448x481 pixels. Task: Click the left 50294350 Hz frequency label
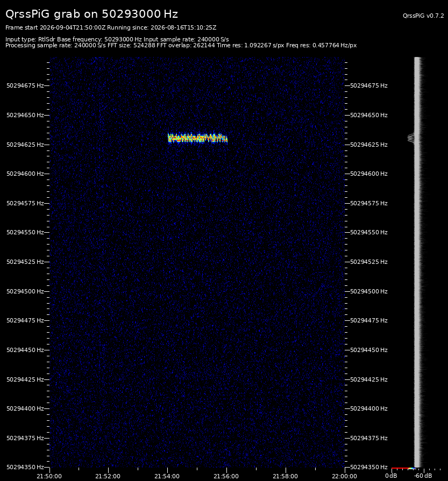tap(25, 467)
